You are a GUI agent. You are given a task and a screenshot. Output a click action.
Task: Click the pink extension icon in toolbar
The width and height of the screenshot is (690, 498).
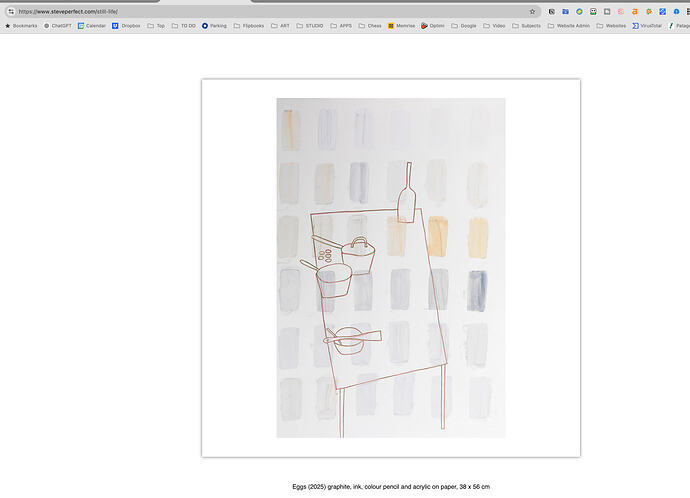[621, 12]
